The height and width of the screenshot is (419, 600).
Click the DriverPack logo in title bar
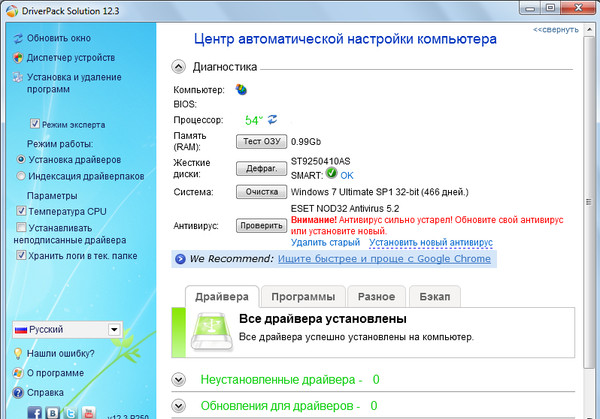coord(12,11)
